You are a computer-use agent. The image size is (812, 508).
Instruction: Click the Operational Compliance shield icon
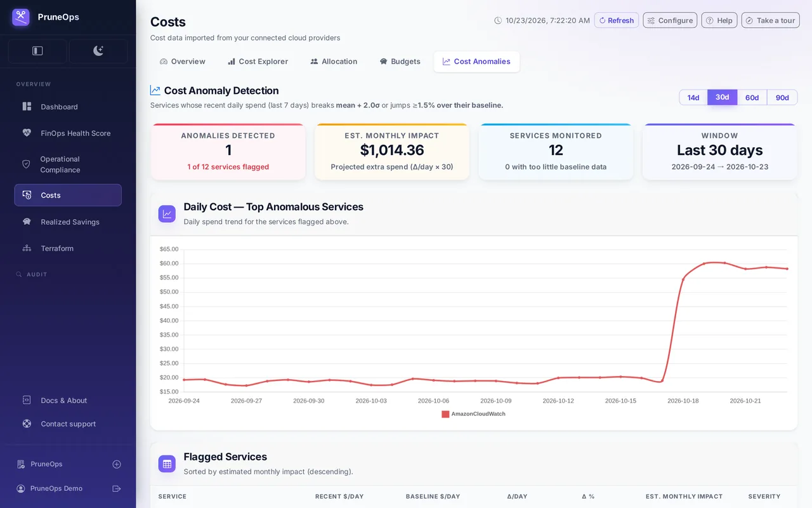(26, 164)
